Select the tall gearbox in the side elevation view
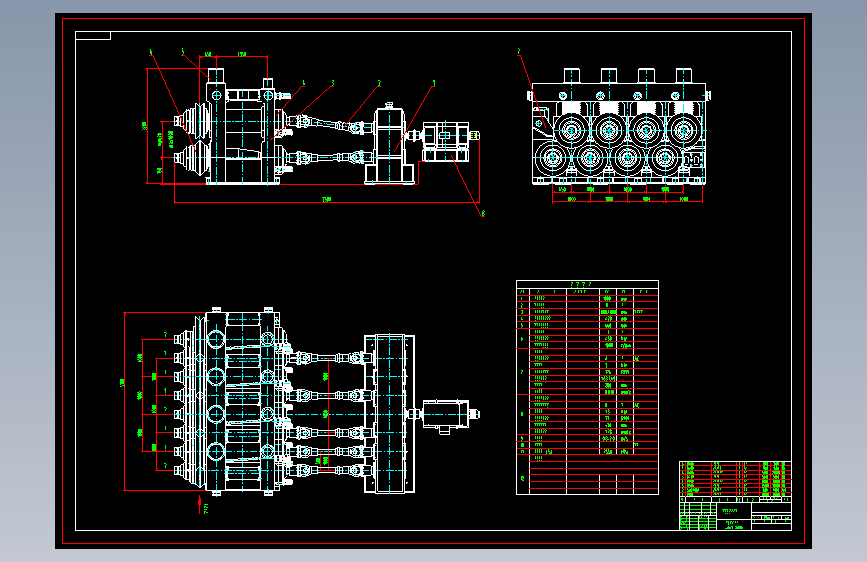 pos(389,144)
